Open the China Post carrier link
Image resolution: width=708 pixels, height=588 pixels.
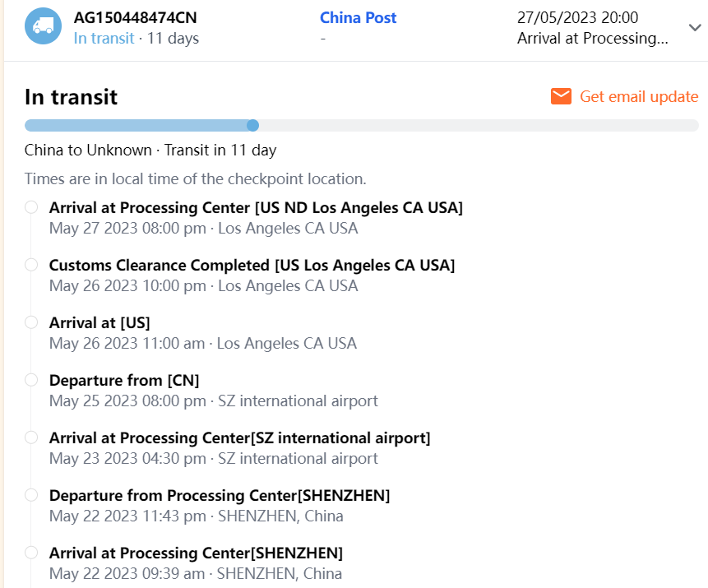[358, 18]
